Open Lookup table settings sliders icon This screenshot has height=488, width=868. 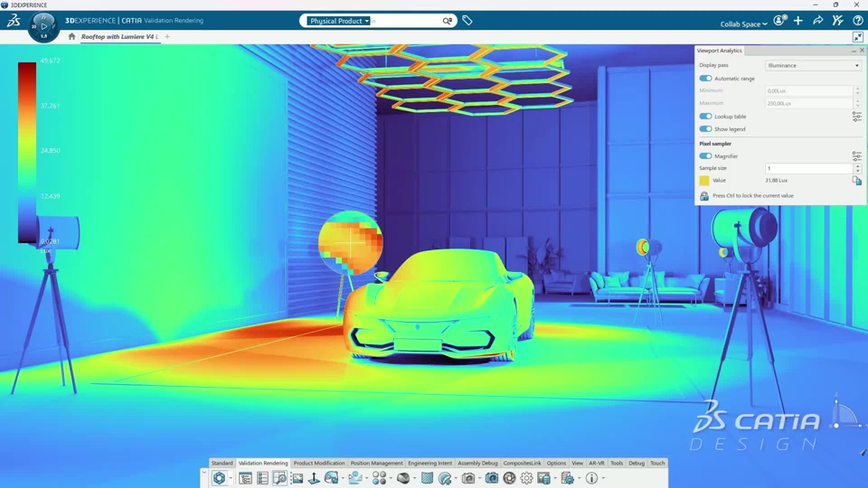[857, 117]
